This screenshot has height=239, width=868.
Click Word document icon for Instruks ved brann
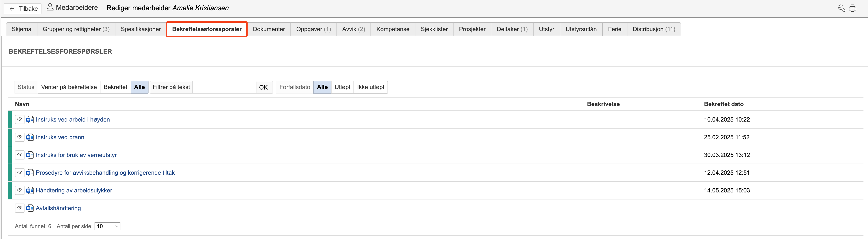click(30, 137)
